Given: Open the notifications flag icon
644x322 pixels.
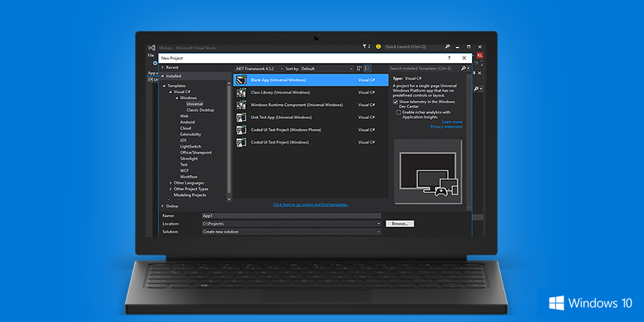Looking at the screenshot, I should (364, 47).
